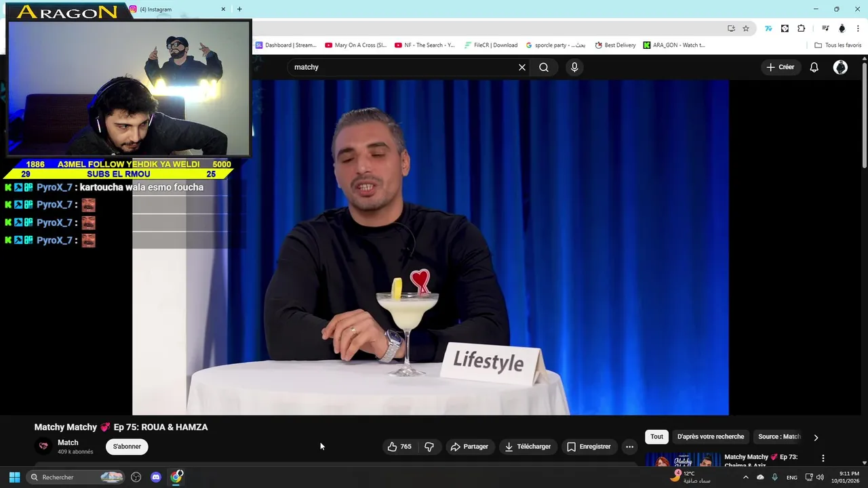Select the Source : Match chip
868x488 pixels.
pyautogui.click(x=779, y=436)
